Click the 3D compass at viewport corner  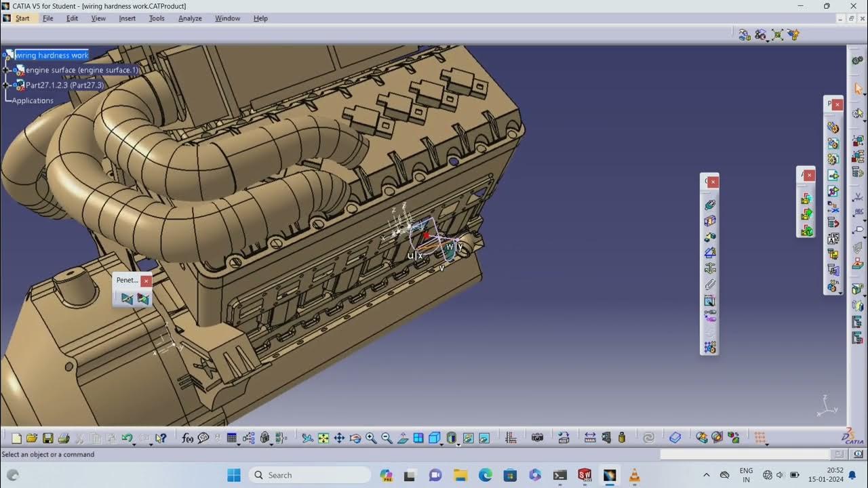pos(827,405)
